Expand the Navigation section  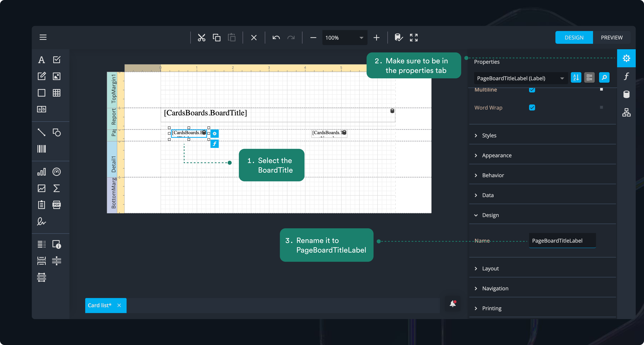(543, 288)
